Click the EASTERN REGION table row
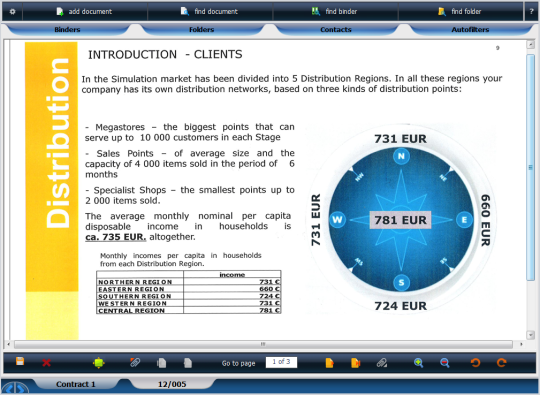 coord(189,289)
